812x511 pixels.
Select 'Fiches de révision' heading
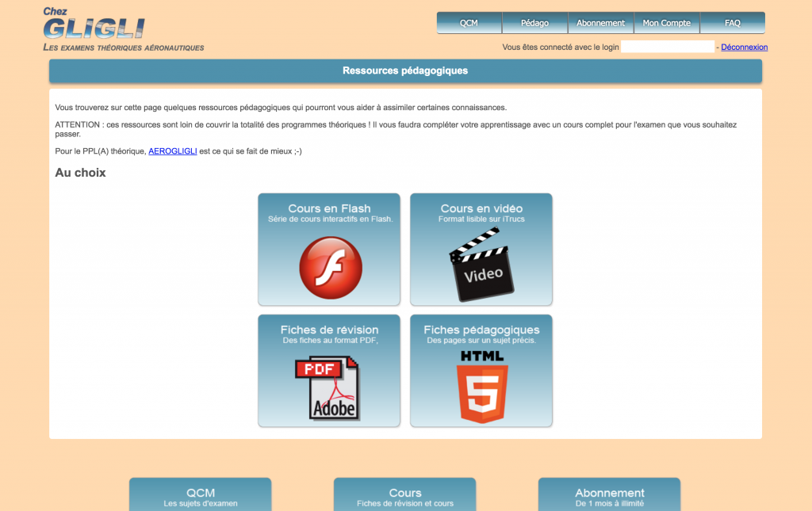click(x=329, y=330)
